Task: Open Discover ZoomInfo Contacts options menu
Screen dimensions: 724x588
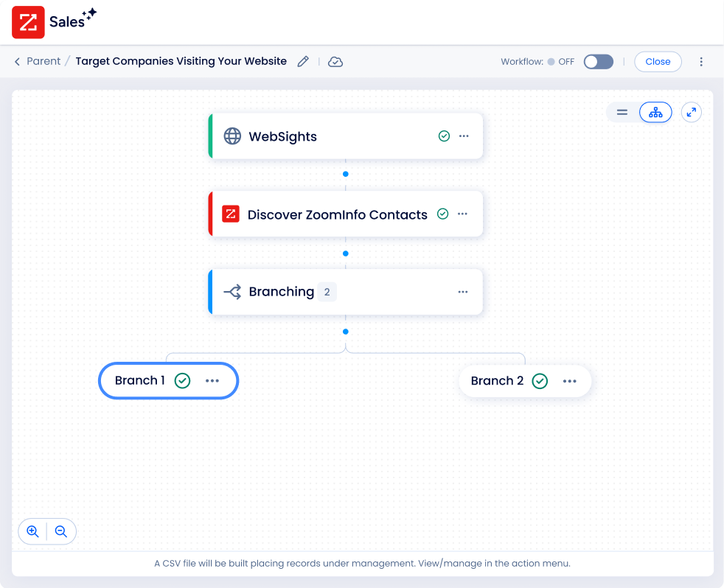Action: click(462, 214)
